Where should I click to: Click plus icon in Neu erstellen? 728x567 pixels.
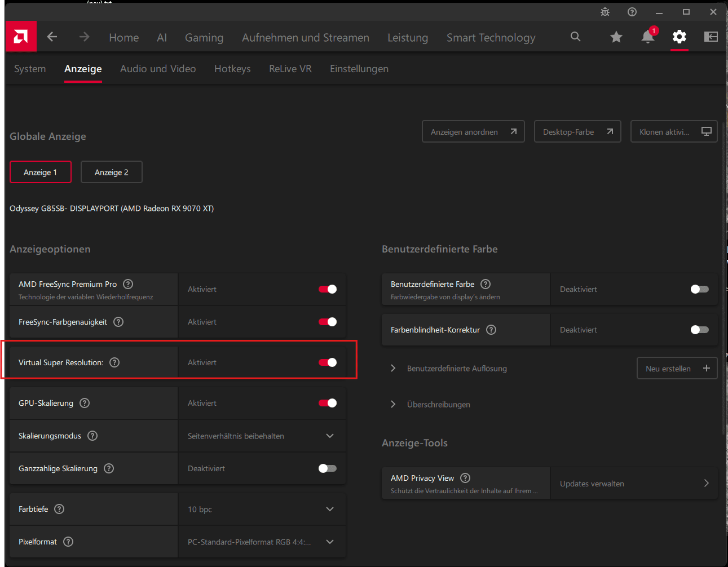(x=706, y=368)
